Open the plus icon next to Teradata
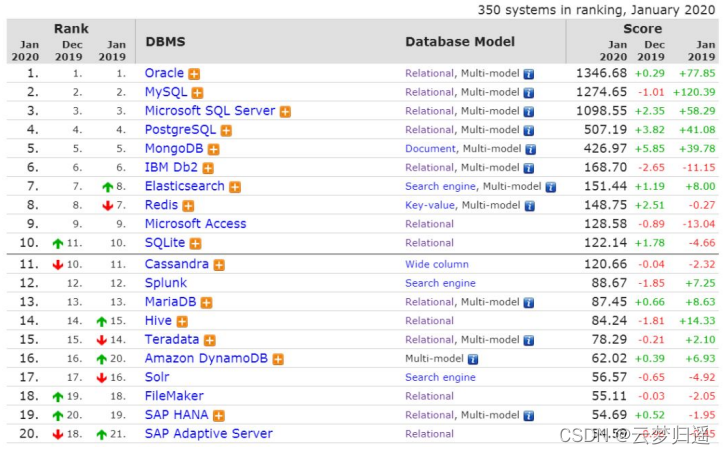725x454 pixels. point(210,340)
